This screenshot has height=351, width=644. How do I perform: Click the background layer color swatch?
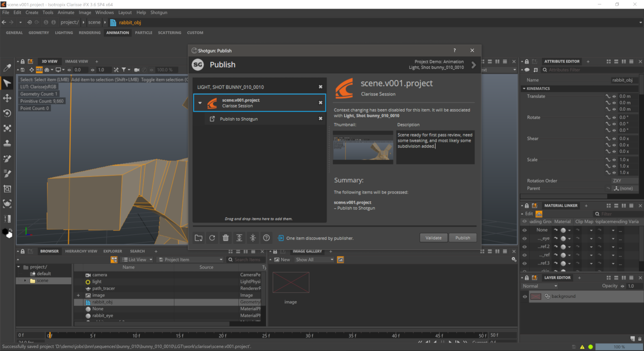click(536, 297)
